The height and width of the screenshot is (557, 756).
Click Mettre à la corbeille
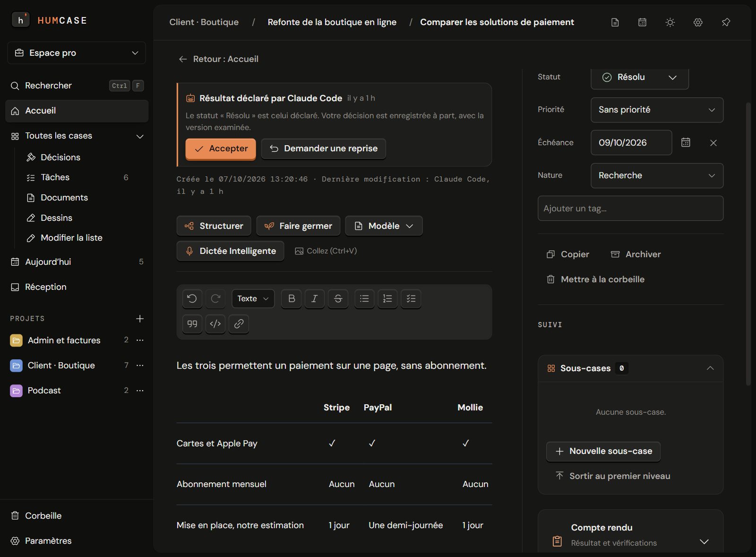click(x=595, y=279)
